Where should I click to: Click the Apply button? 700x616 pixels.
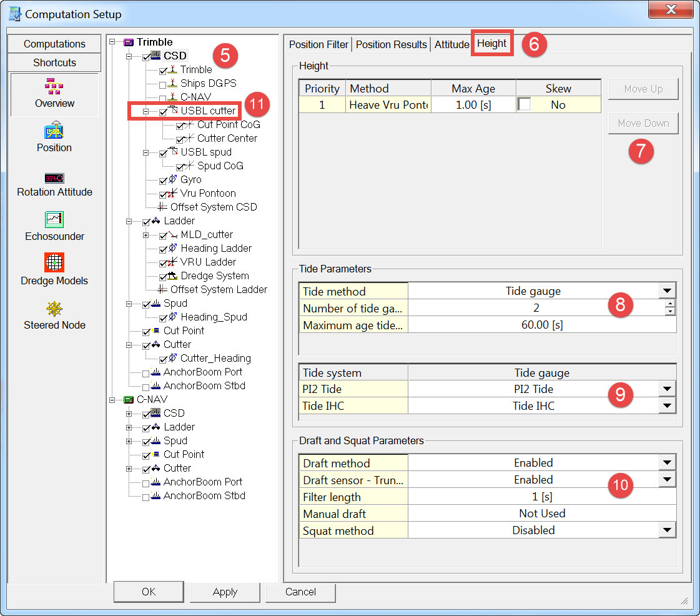(225, 592)
